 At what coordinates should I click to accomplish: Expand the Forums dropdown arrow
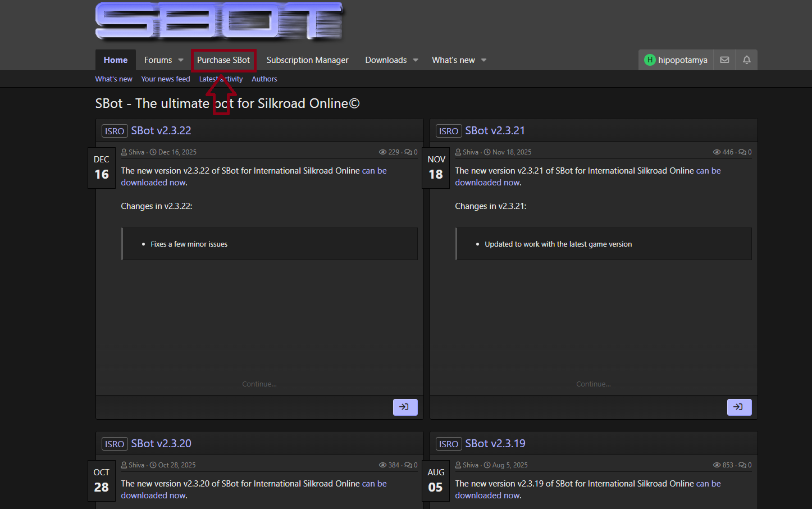pyautogui.click(x=181, y=60)
